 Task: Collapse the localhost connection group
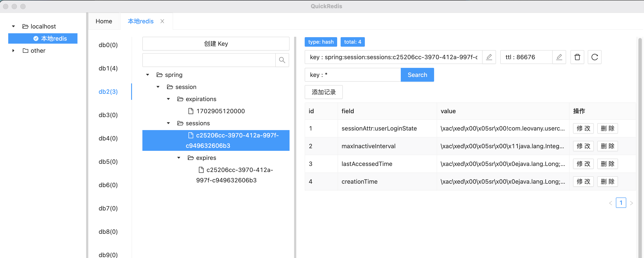point(13,26)
